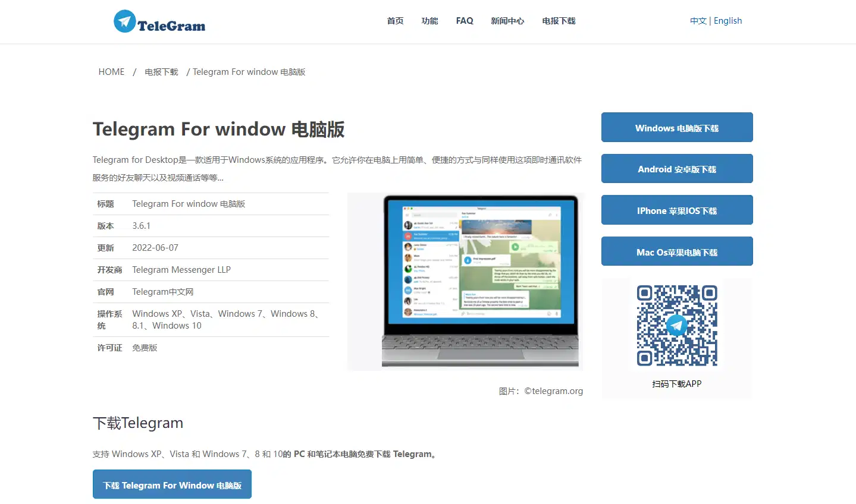Click the HOME breadcrumb link
The image size is (856, 504).
111,72
